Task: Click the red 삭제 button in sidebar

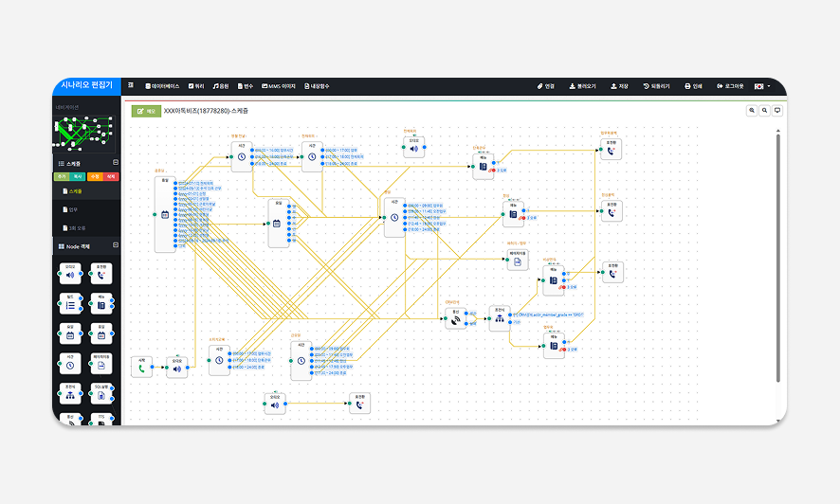Action: coord(111,176)
